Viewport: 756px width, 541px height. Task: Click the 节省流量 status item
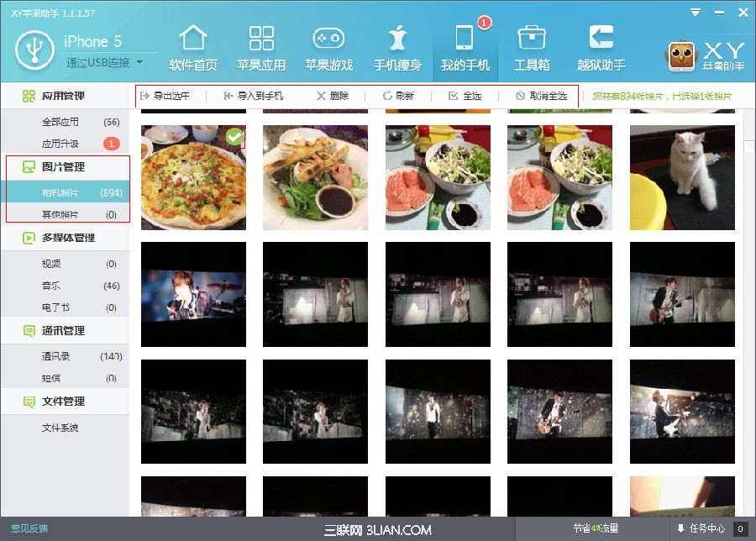point(596,528)
